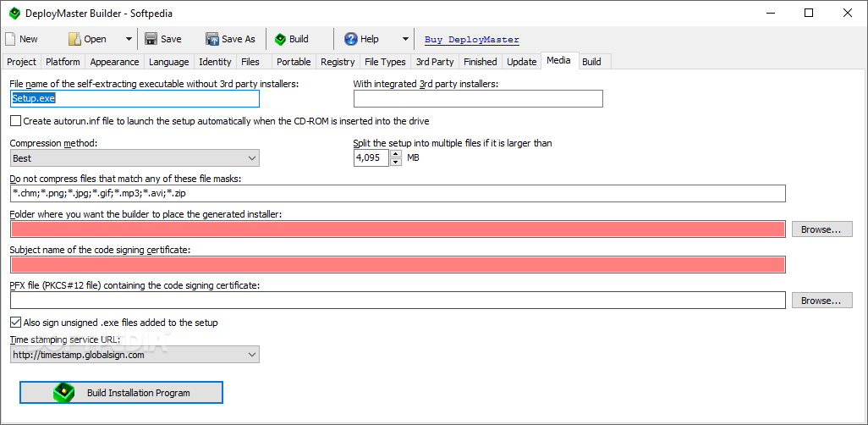The image size is (868, 425).
Task: Open the Compression method dropdown
Action: [135, 158]
